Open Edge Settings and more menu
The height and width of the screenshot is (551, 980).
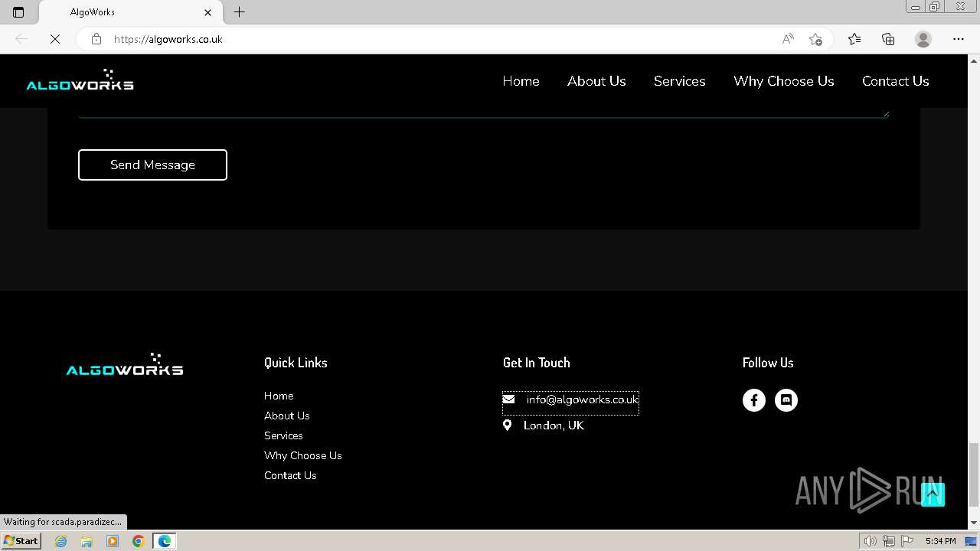click(x=959, y=39)
